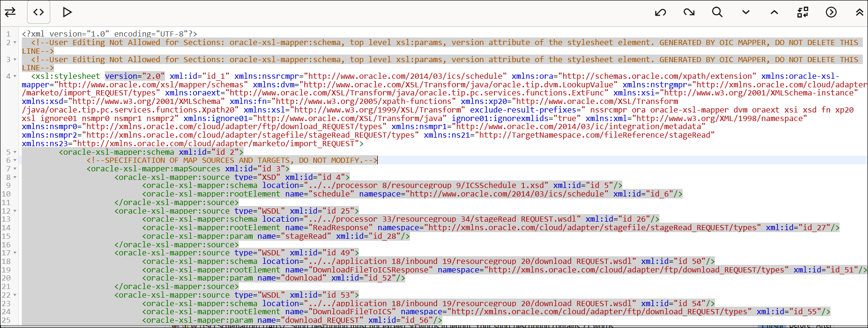The image size is (868, 328).
Task: Click the play icon to test the mapping
Action: [67, 12]
